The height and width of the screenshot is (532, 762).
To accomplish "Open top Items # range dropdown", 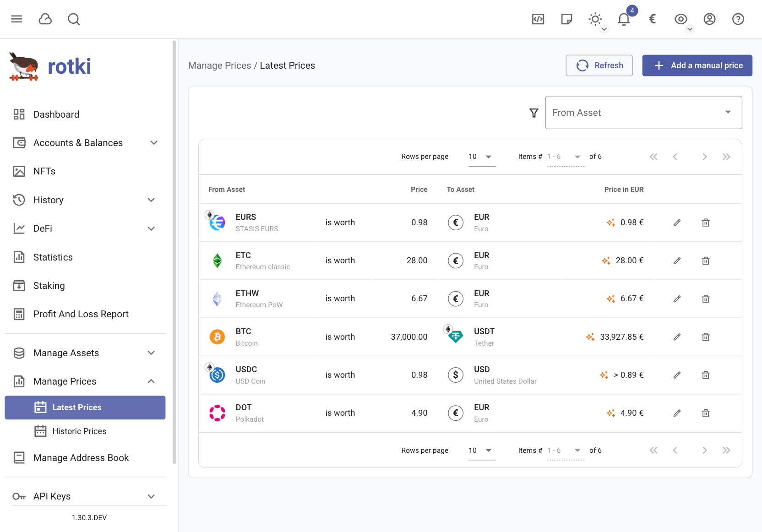I will pos(566,157).
